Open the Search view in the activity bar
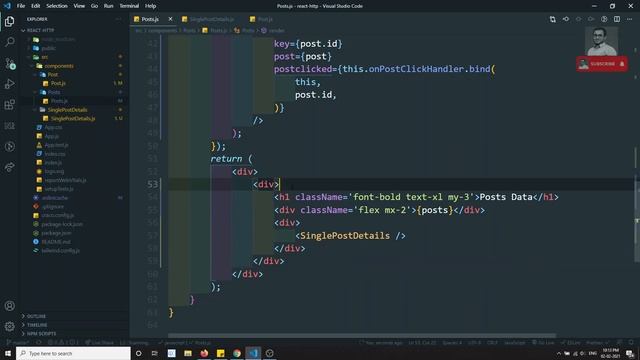 [x=9, y=42]
